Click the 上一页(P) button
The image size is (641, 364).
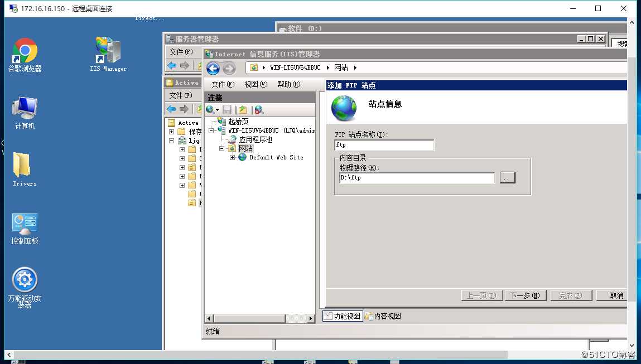coord(481,295)
